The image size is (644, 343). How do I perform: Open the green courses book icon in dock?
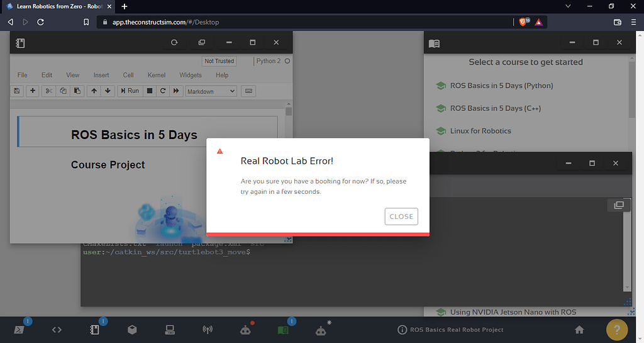point(283,330)
